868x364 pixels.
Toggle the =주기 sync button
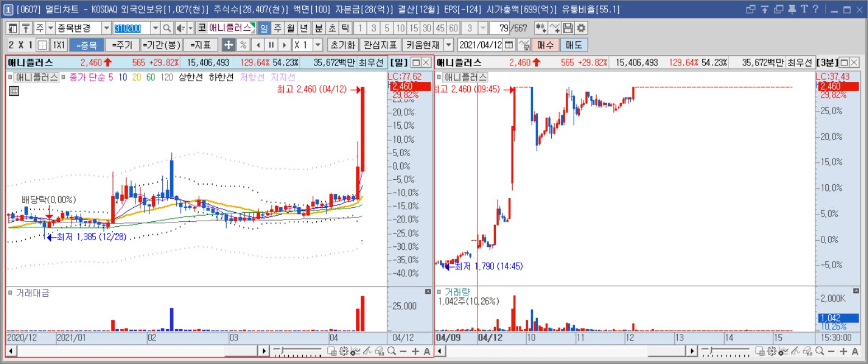[121, 45]
